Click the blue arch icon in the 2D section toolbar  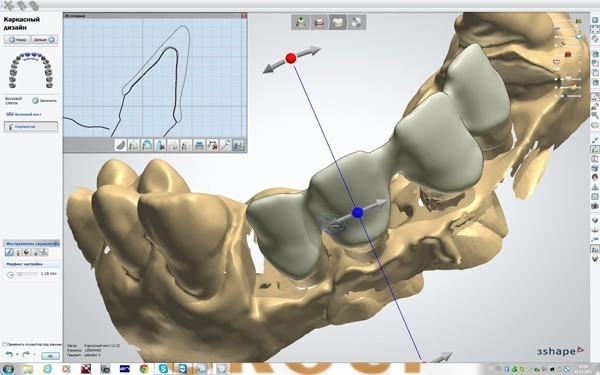(x=147, y=145)
